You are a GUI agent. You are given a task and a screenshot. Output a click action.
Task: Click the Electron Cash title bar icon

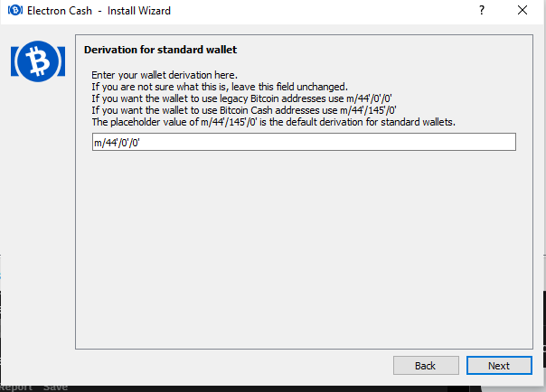coord(15,11)
